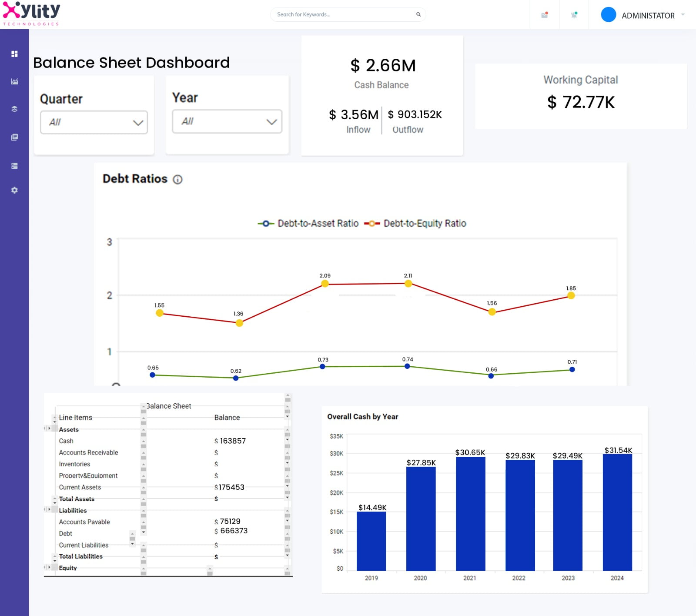Screen dimensions: 696x616
Task: Open the layers stack icon in sidebar
Action: point(14,109)
